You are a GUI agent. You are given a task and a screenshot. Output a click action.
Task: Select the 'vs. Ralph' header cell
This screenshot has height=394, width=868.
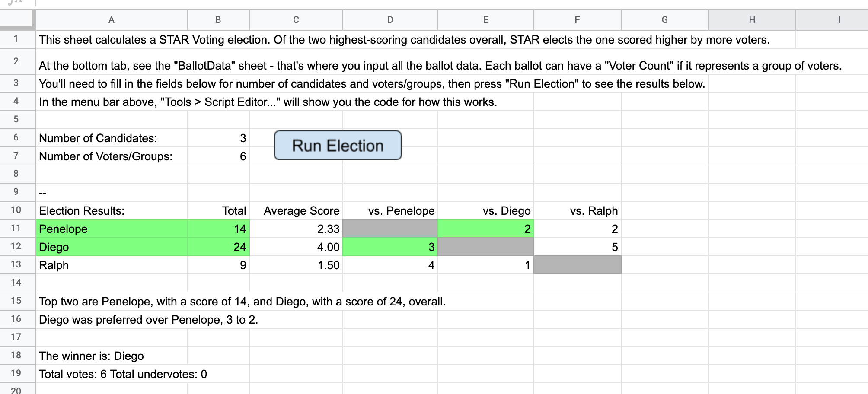(578, 210)
